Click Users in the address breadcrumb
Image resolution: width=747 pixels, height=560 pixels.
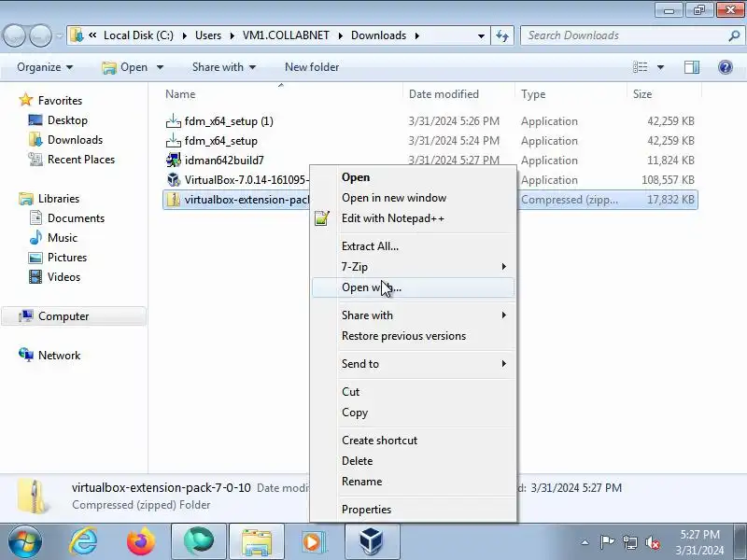[x=208, y=35]
